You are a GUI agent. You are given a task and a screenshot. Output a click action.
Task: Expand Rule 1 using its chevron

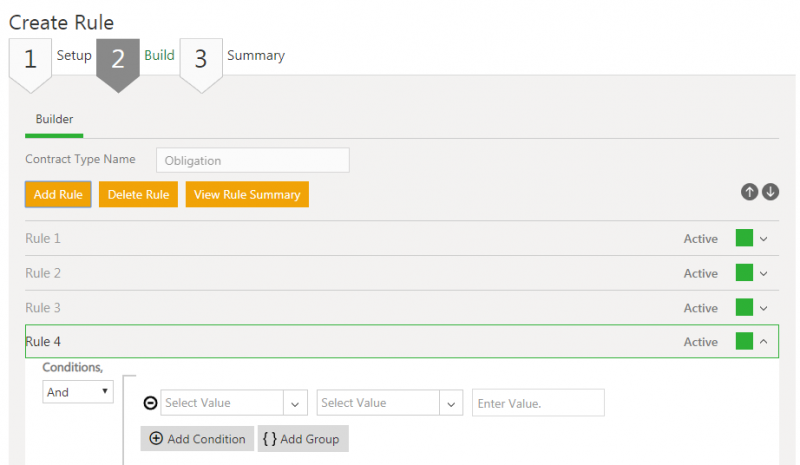click(x=764, y=239)
